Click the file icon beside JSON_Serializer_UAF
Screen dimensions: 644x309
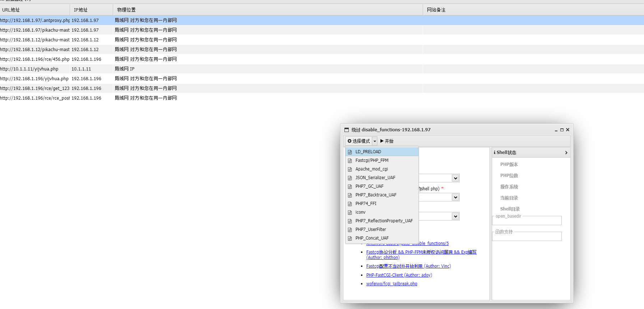pos(350,178)
